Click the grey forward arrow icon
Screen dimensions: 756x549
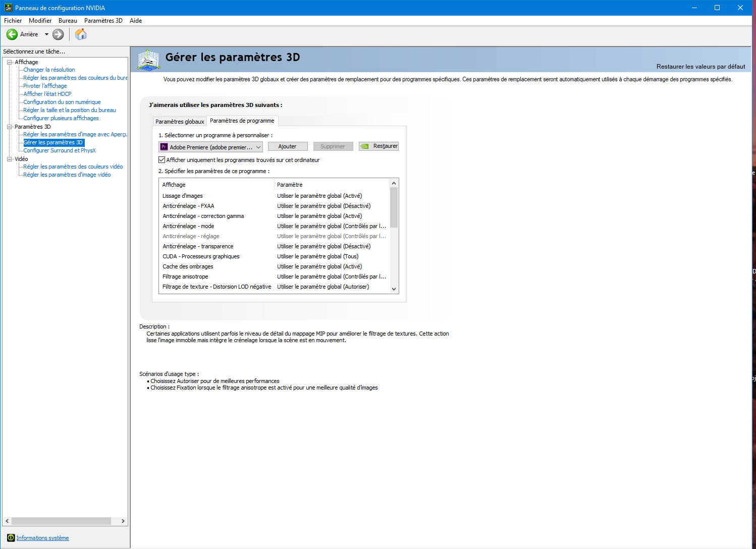pyautogui.click(x=59, y=34)
